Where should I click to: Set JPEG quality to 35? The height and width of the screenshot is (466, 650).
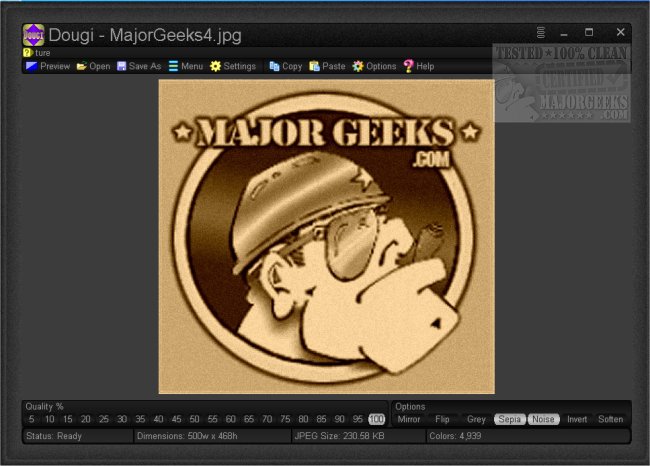pos(140,419)
